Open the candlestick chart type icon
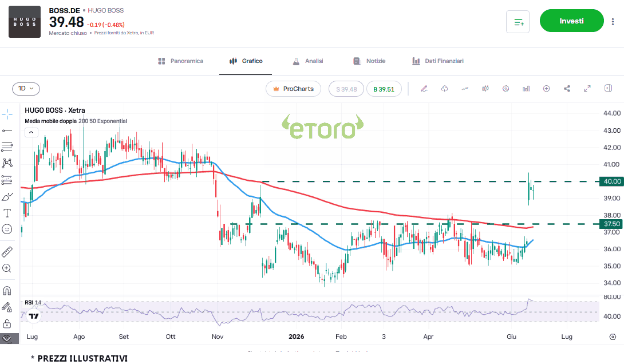This screenshot has width=624, height=364. 485,89
